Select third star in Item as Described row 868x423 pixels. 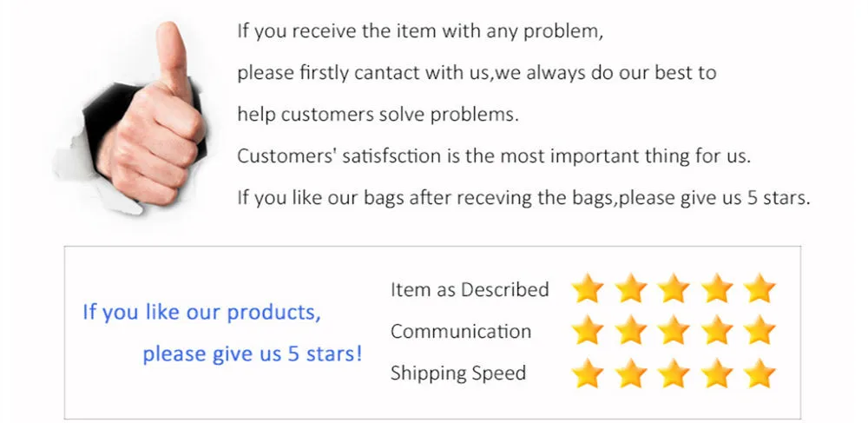674,288
